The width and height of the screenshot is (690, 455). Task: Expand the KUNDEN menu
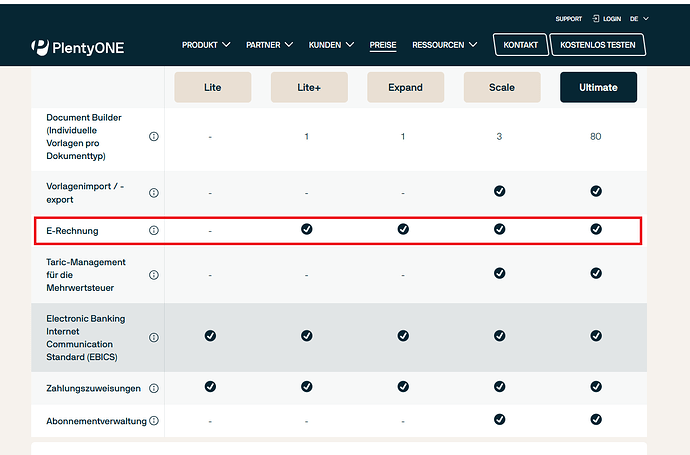[331, 45]
